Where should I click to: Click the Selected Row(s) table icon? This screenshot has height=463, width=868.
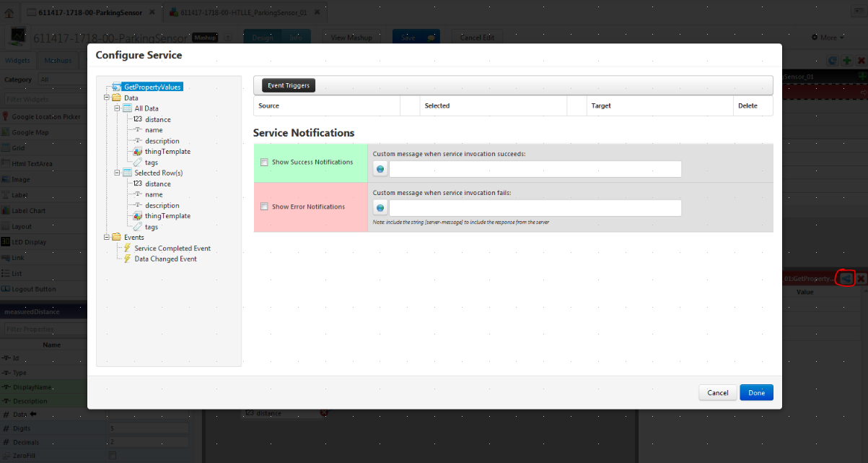coord(127,173)
